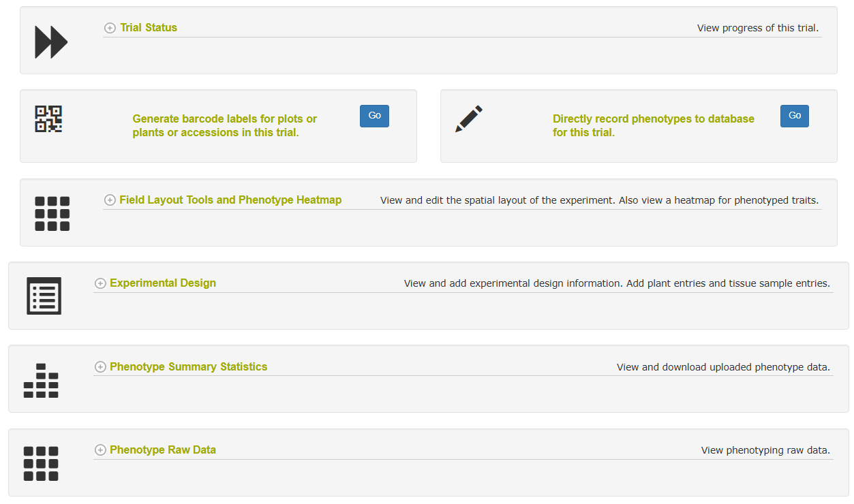Click the Experimental Design list icon
The image size is (854, 504).
pyautogui.click(x=44, y=296)
